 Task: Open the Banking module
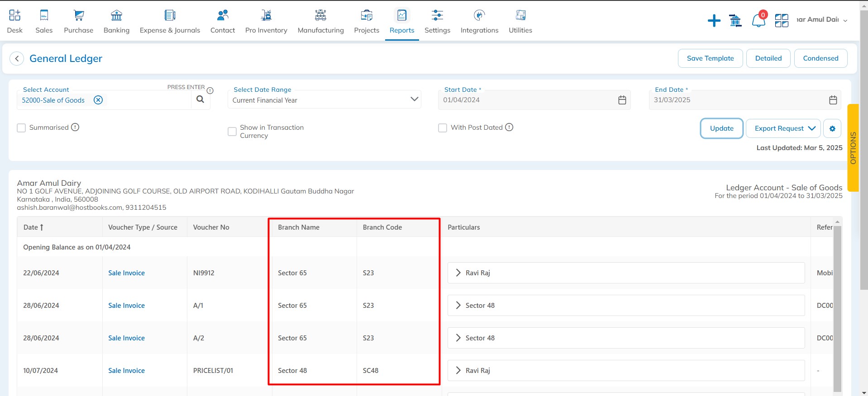coord(116,21)
